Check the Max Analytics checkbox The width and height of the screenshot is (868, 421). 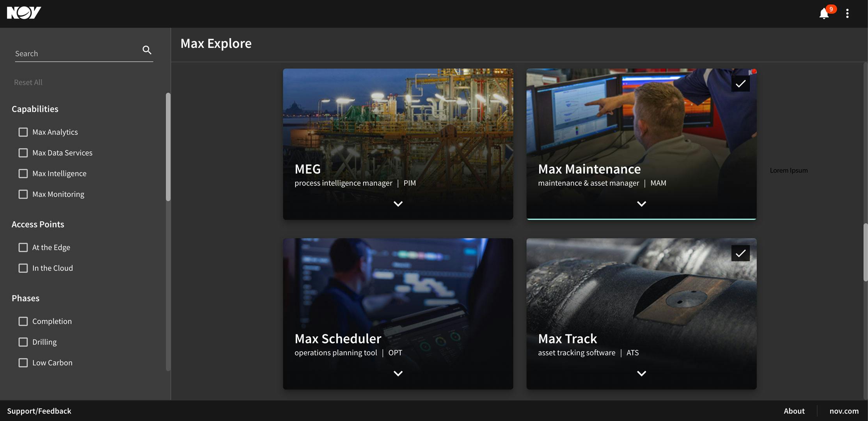[x=23, y=132]
